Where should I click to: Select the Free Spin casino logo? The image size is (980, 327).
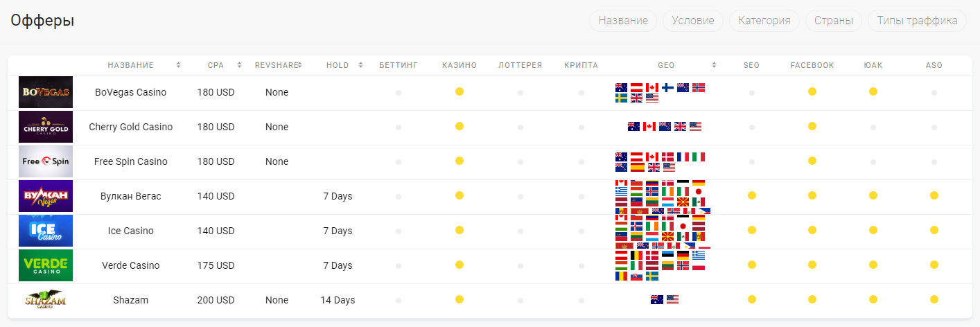pyautogui.click(x=46, y=161)
